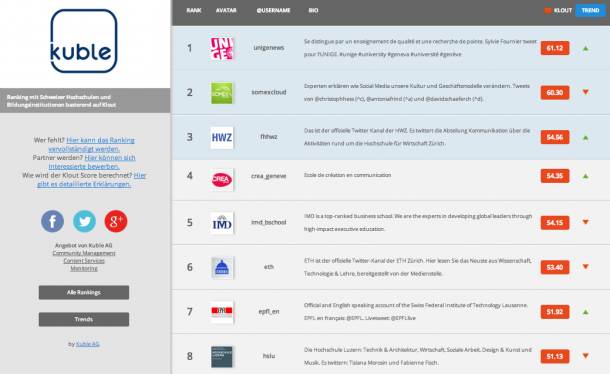Click the eth dome avatar
Image resolution: width=610 pixels, height=374 pixels.
(x=222, y=267)
